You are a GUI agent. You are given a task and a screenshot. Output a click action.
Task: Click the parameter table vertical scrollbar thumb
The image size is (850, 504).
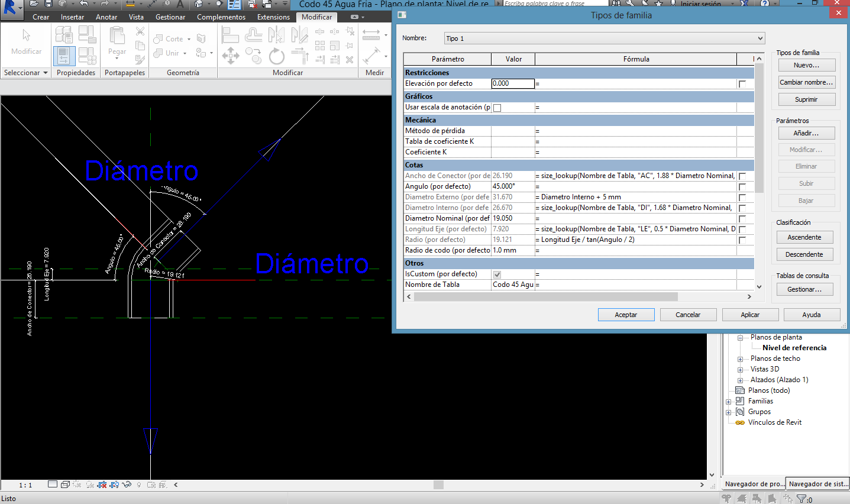(759, 128)
